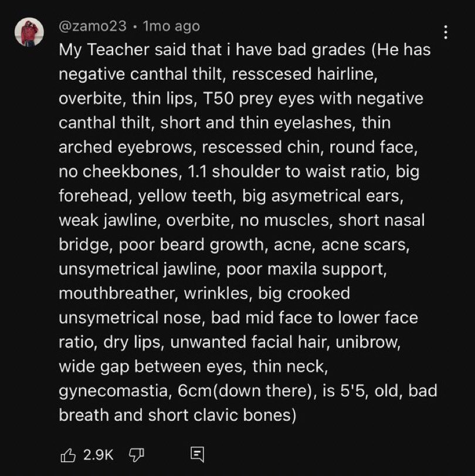475x476 pixels.
Task: Open the three-dot options menu
Action: point(446,32)
